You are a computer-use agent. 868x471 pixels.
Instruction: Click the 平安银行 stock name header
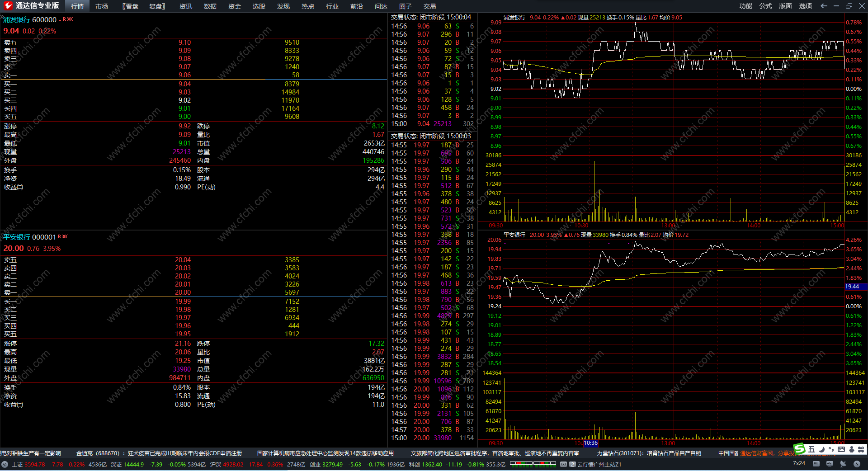[17, 237]
